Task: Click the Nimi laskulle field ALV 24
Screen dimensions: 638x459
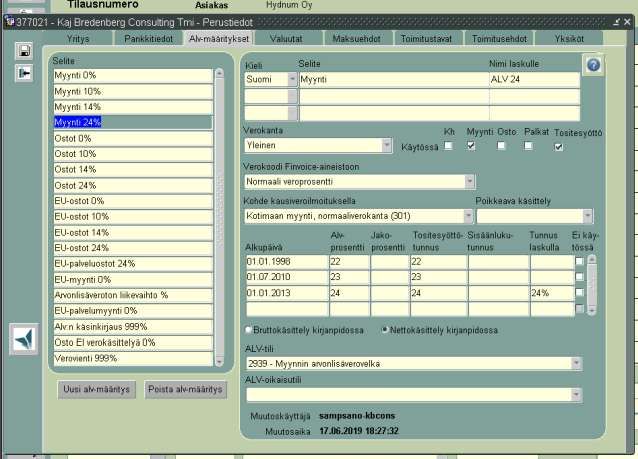Action: coord(534,79)
